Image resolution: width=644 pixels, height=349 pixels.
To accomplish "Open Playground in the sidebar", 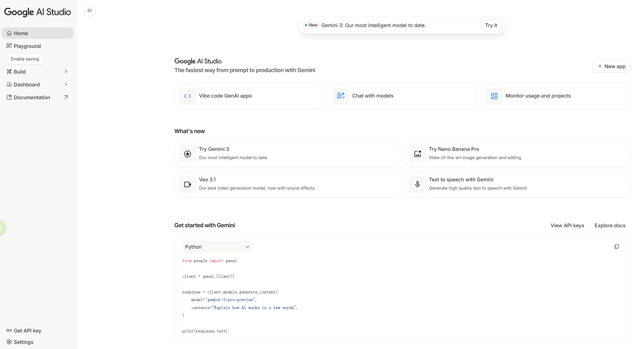I will 27,46.
